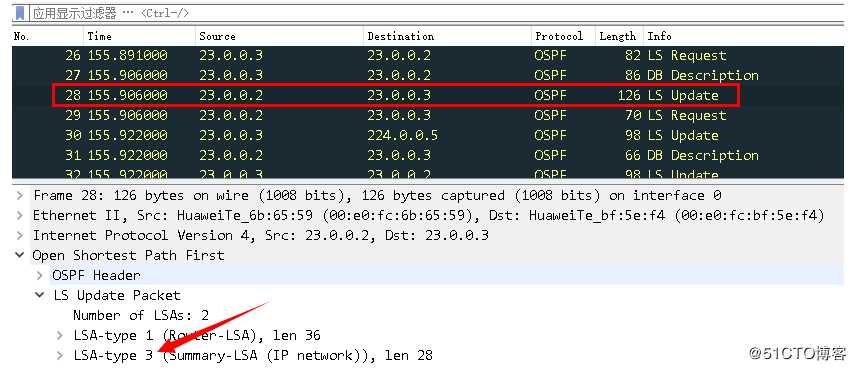Screen dimensions: 856x370
Task: Select packet 31 DB Description row
Action: (x=428, y=156)
